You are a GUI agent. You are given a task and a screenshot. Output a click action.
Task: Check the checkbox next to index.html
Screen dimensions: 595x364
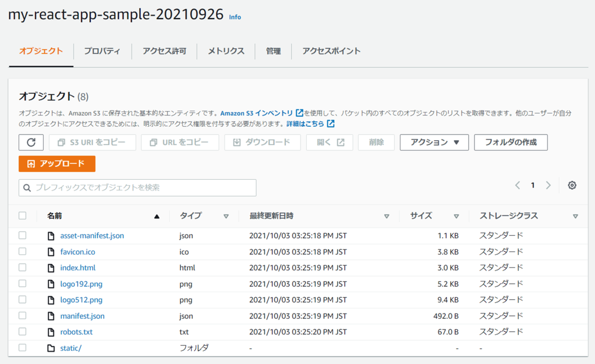coord(22,267)
